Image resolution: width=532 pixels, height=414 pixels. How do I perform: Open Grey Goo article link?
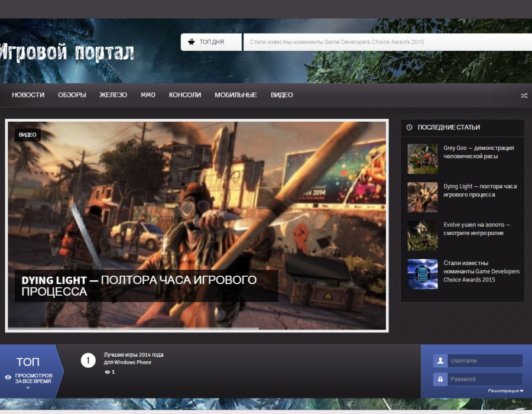[x=478, y=152]
